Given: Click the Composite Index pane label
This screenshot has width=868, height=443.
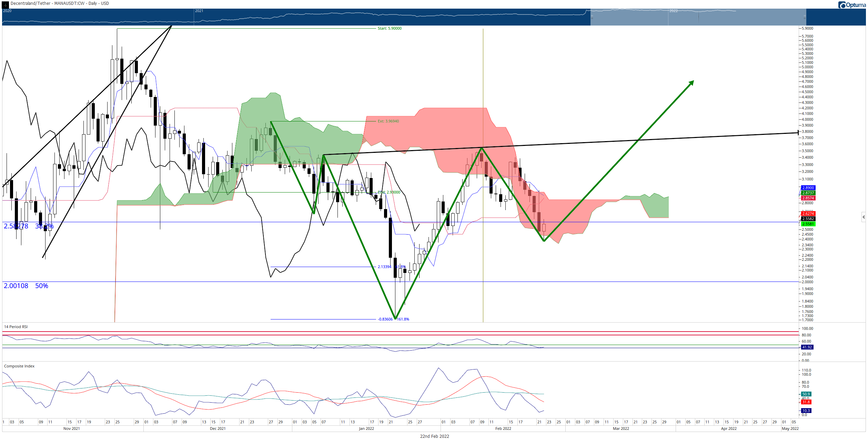Looking at the screenshot, I should (x=19, y=366).
